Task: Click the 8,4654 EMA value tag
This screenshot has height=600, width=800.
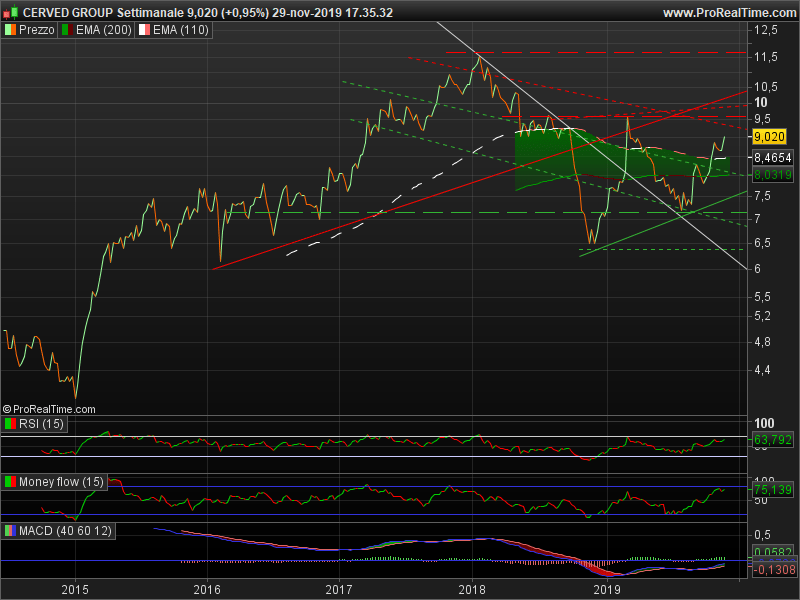Action: pyautogui.click(x=772, y=158)
